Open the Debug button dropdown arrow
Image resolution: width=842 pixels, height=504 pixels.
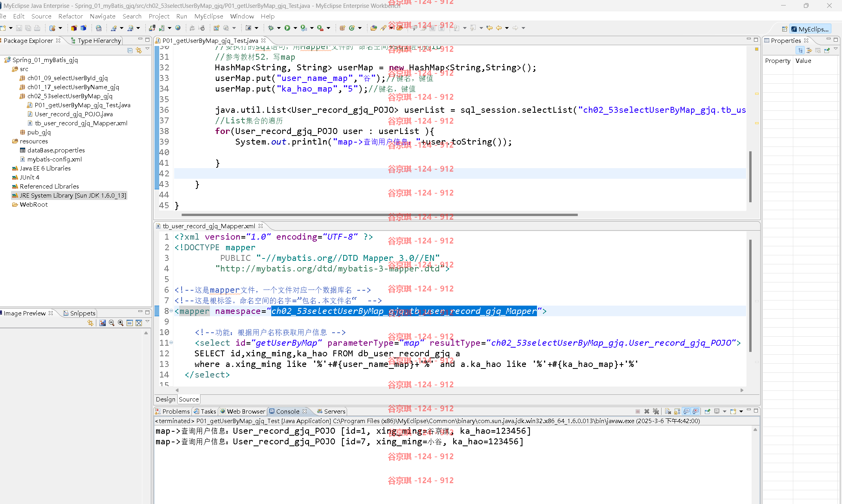pyautogui.click(x=279, y=28)
